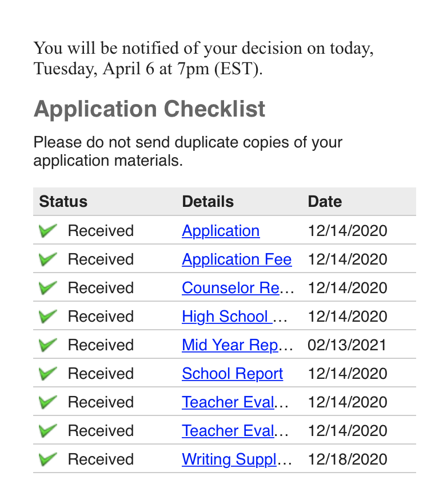The image size is (431, 504).
Task: Open the Writing Suppl… link
Action: 237,459
